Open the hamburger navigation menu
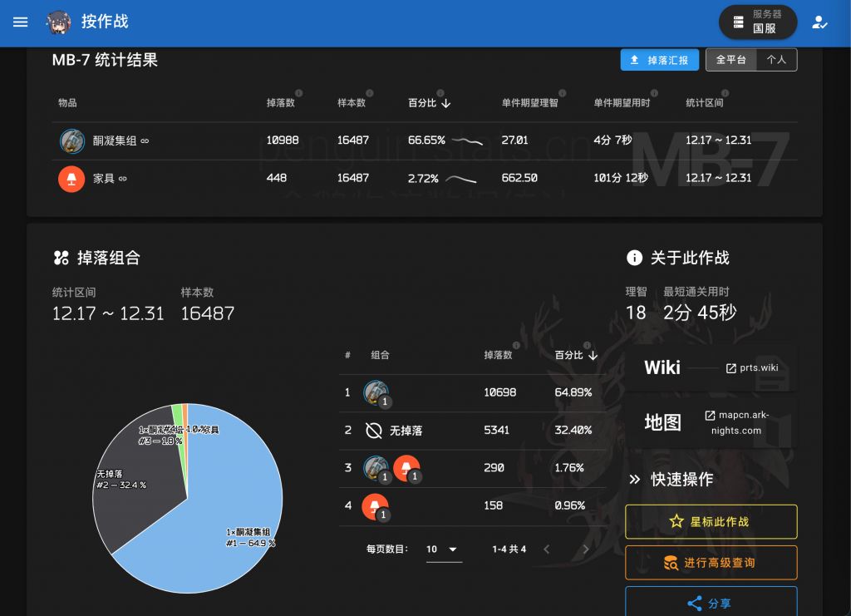The image size is (851, 616). tap(21, 22)
